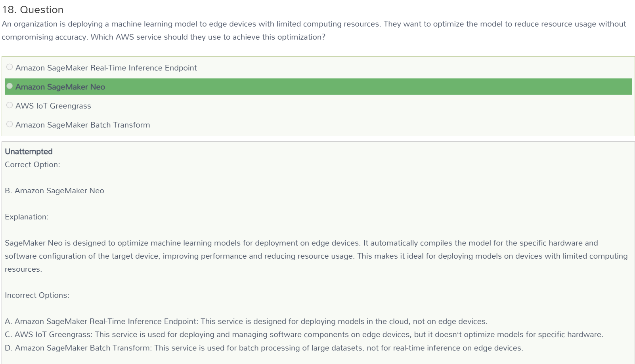The height and width of the screenshot is (364, 635).
Task: Click the 'Explanation:' heading
Action: 27,217
